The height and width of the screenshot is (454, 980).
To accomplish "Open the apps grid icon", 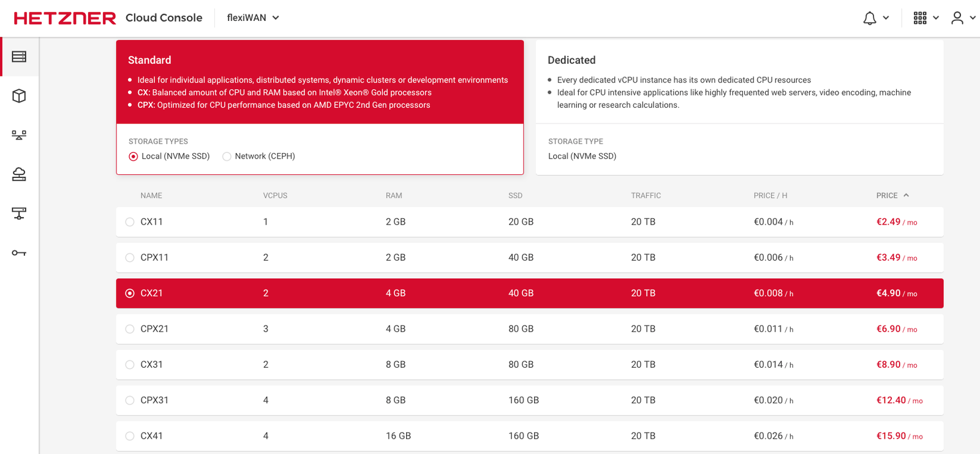I will [919, 18].
